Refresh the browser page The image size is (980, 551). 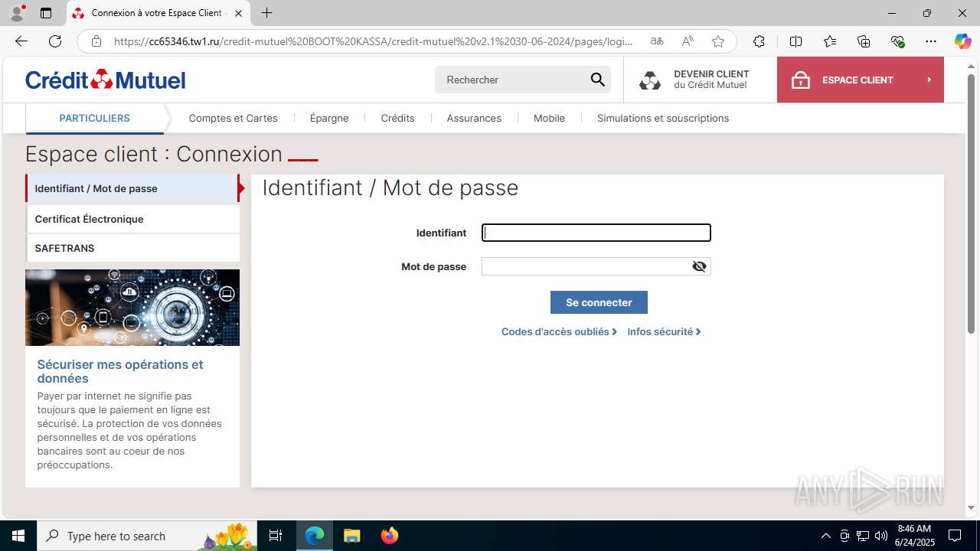click(55, 41)
